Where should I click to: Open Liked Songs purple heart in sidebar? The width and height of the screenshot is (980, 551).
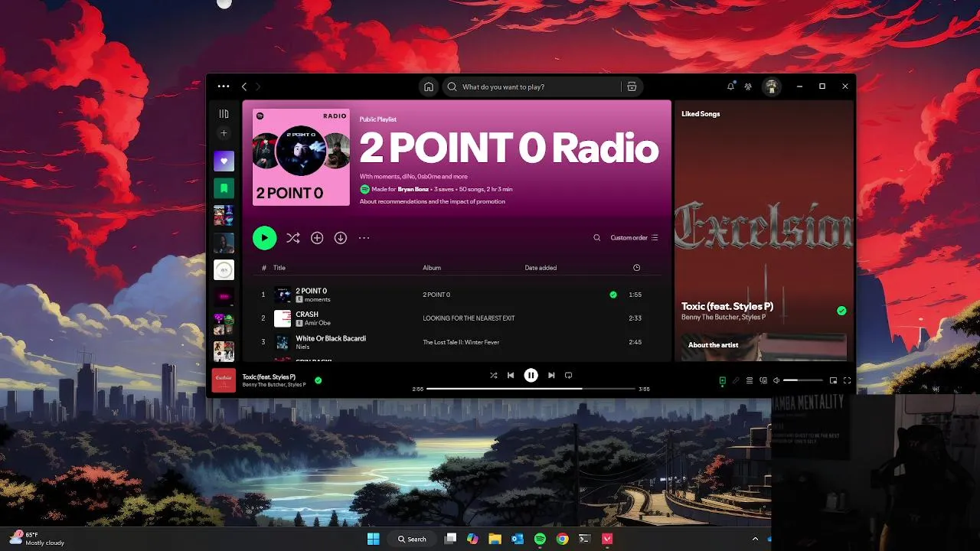coord(224,161)
